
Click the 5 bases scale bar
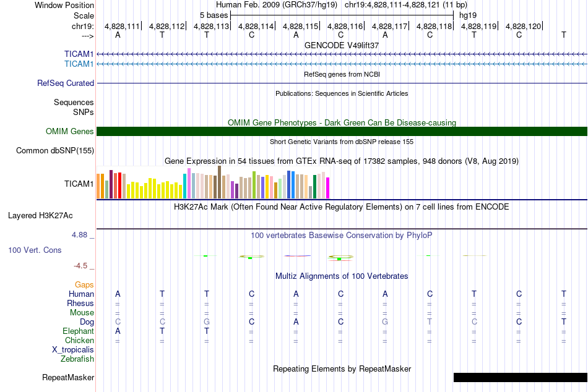click(x=342, y=15)
